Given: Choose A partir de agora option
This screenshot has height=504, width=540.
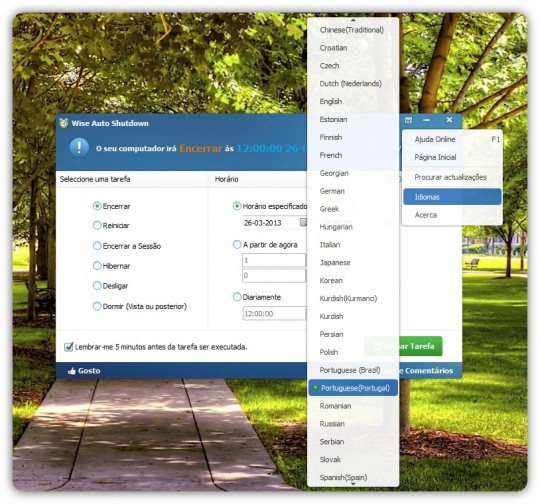Looking at the screenshot, I should (x=237, y=245).
